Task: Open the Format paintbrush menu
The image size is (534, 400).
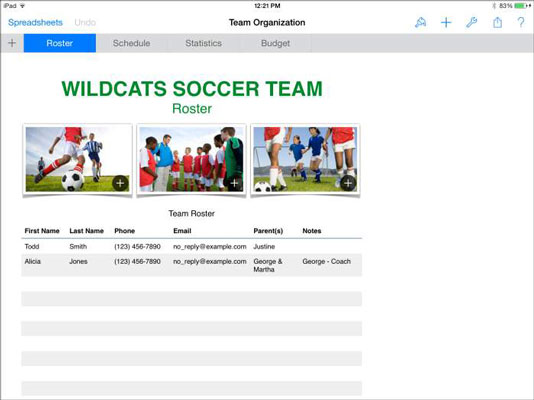Action: tap(420, 22)
